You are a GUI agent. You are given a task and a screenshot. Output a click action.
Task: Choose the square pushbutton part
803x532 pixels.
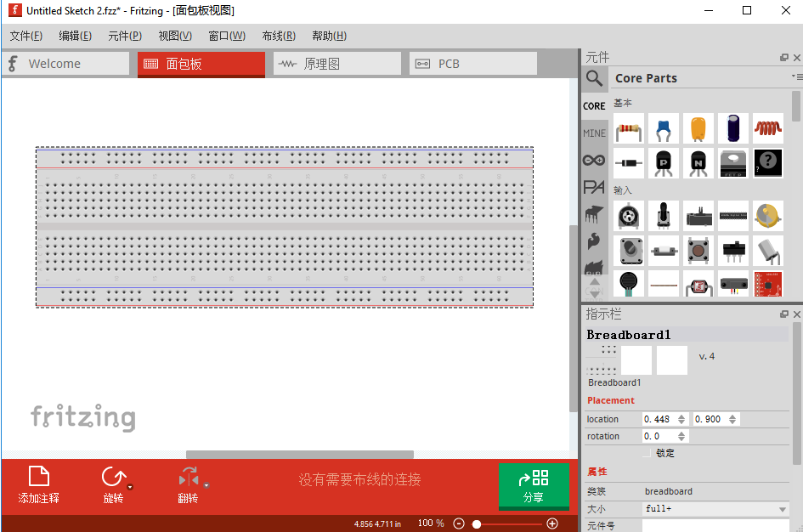click(x=698, y=251)
